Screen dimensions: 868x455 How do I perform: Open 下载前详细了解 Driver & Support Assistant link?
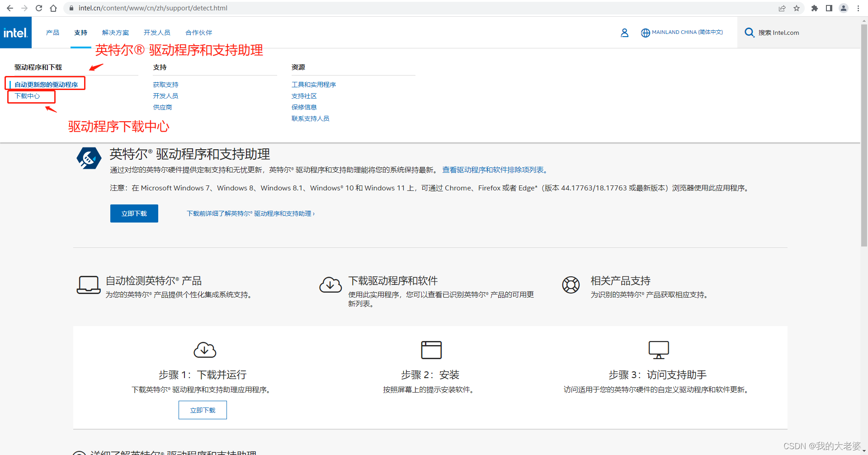click(251, 213)
